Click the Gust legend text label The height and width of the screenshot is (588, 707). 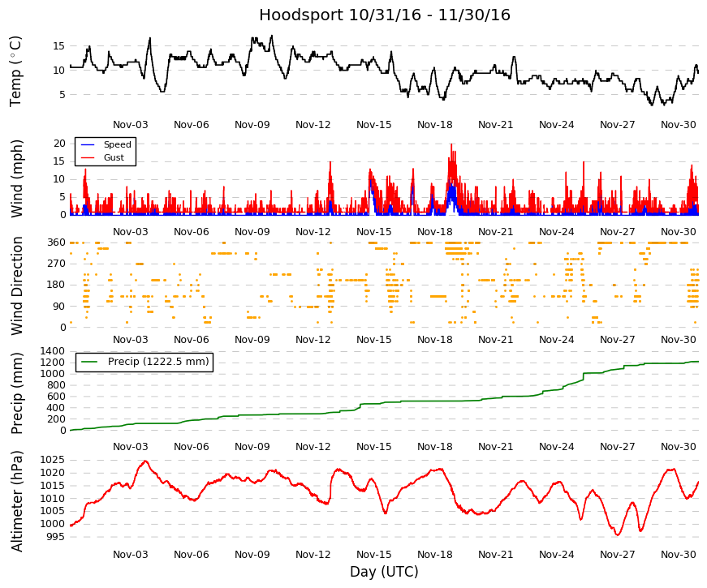click(114, 157)
